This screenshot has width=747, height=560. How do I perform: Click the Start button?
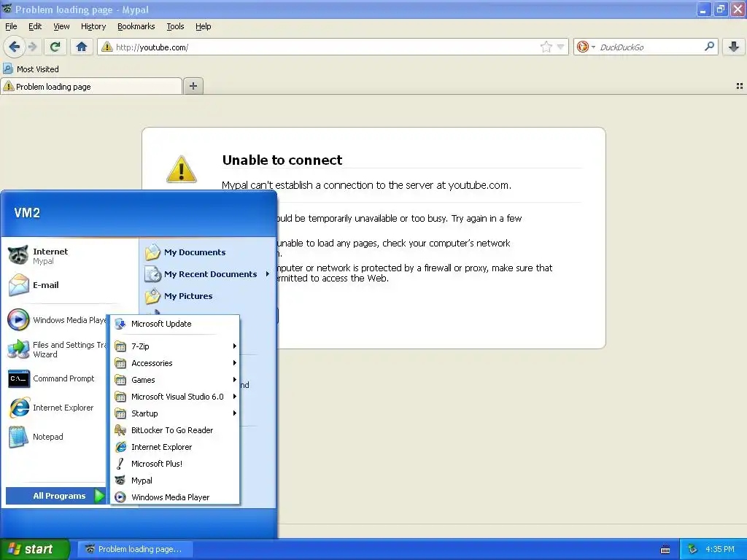point(34,549)
